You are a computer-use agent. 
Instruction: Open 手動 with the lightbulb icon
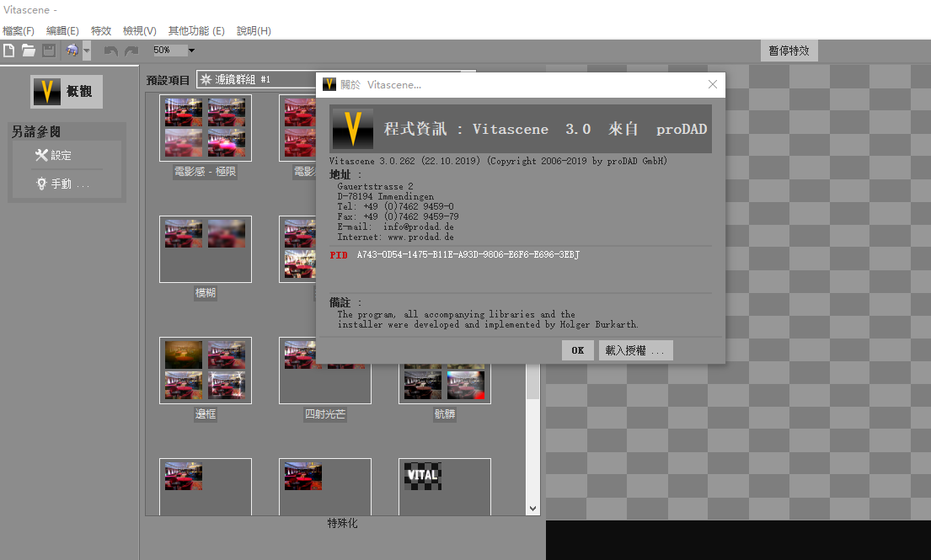tap(62, 184)
